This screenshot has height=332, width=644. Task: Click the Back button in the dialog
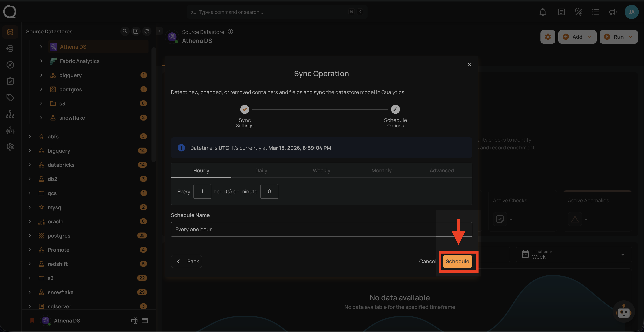(186, 261)
